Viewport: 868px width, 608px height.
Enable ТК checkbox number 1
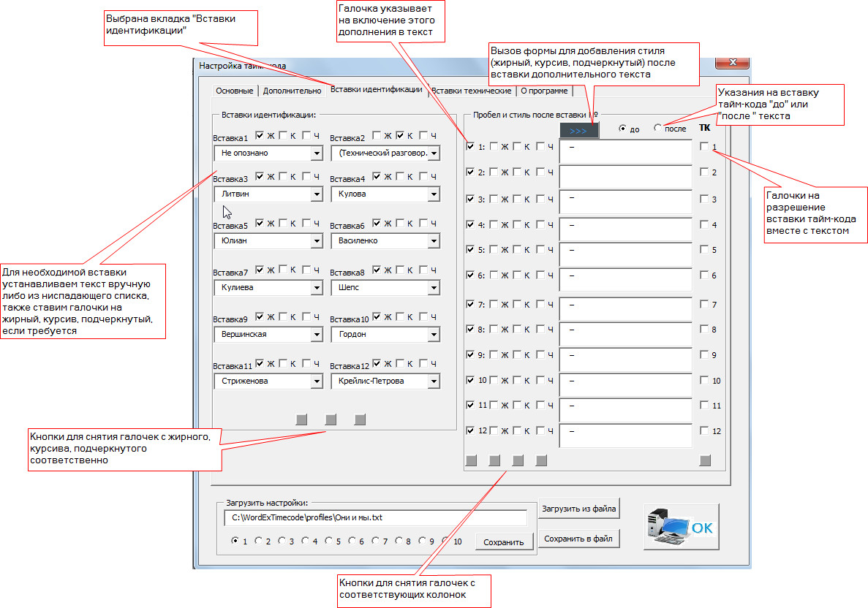coord(704,147)
